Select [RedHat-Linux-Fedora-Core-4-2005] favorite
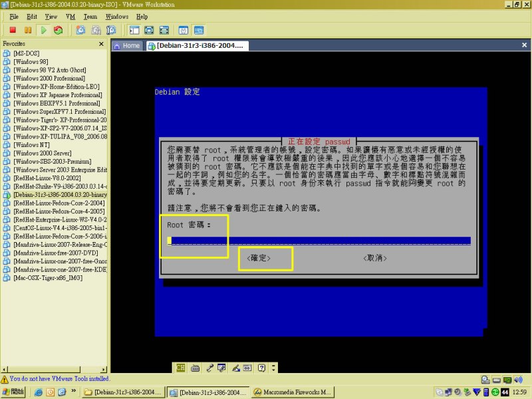The height and width of the screenshot is (399, 532). tap(59, 211)
